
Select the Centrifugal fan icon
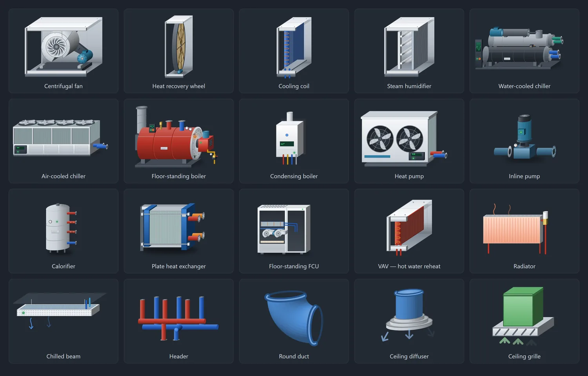point(64,47)
